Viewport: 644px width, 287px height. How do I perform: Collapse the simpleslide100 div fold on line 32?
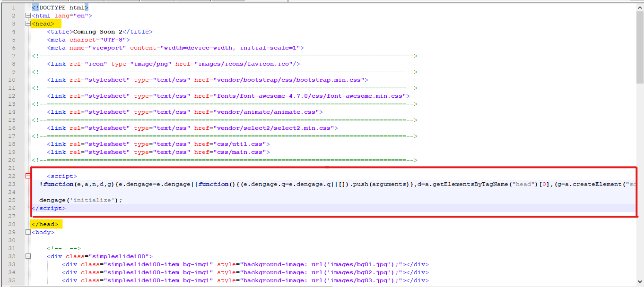tap(28, 256)
